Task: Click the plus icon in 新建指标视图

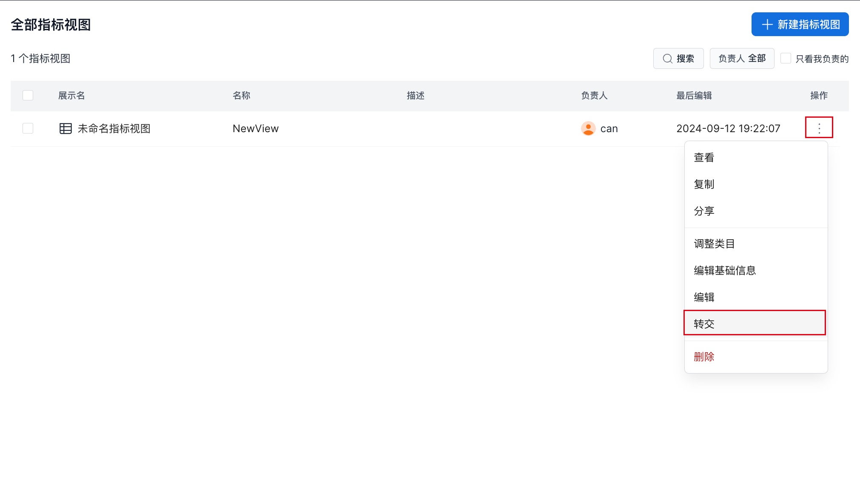Action: pyautogui.click(x=767, y=25)
